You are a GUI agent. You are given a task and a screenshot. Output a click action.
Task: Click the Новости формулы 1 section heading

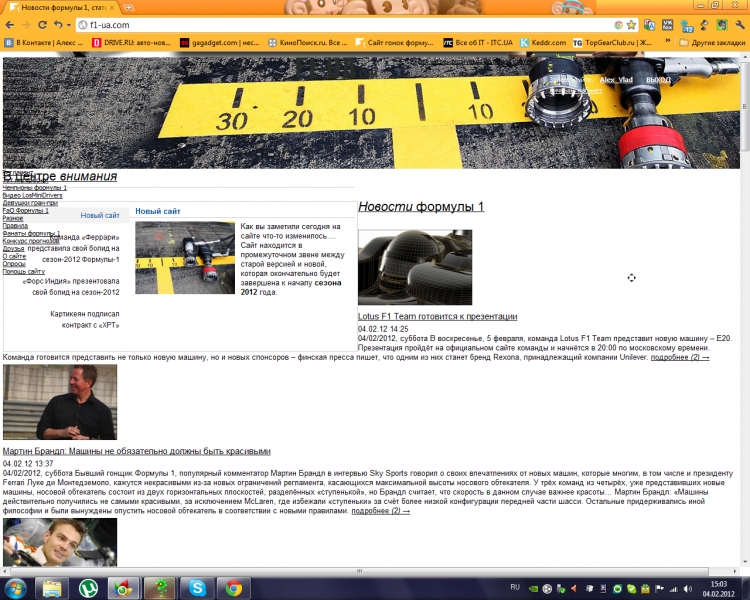[x=421, y=207]
